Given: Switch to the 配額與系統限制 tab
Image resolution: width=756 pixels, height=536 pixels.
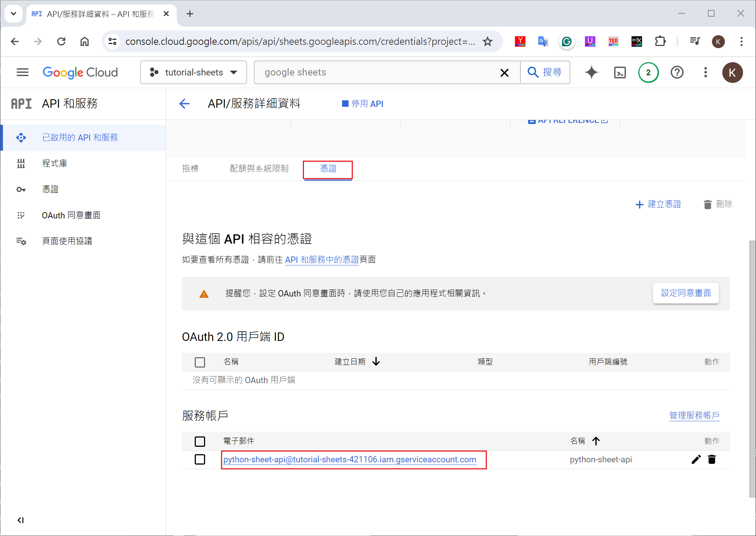Looking at the screenshot, I should pyautogui.click(x=259, y=169).
